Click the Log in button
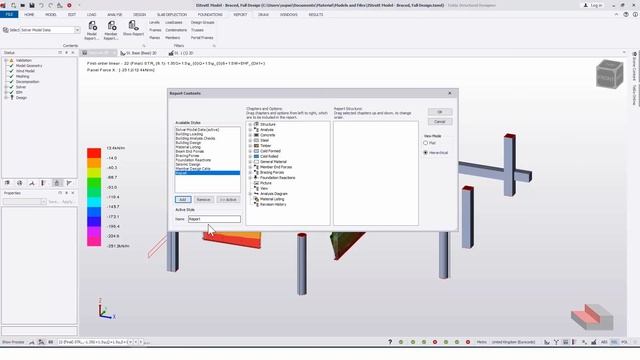The height and width of the screenshot is (360, 640). click(593, 5)
